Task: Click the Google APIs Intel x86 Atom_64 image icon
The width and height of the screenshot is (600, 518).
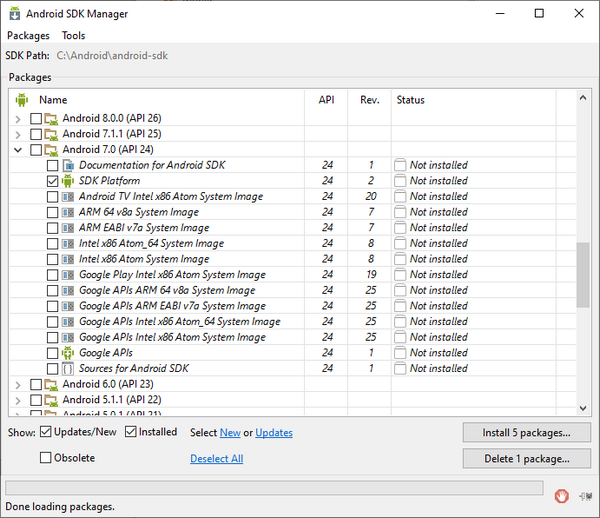Action: [68, 322]
